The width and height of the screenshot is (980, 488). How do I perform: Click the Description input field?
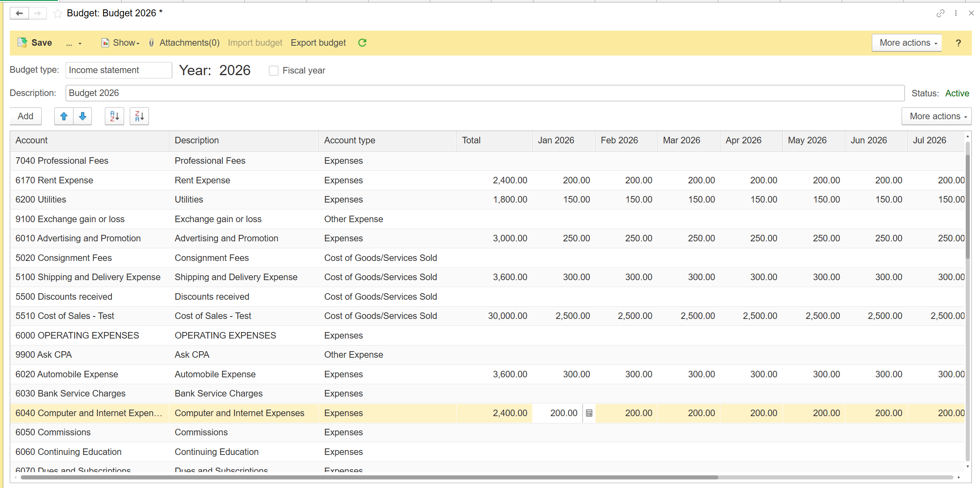484,93
